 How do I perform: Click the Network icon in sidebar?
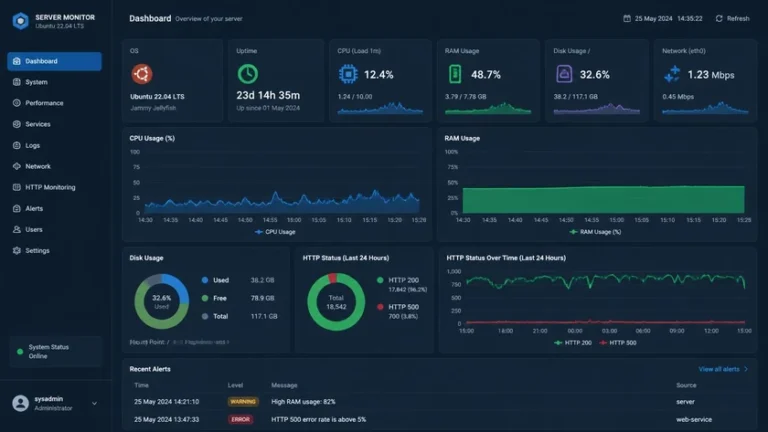point(17,167)
